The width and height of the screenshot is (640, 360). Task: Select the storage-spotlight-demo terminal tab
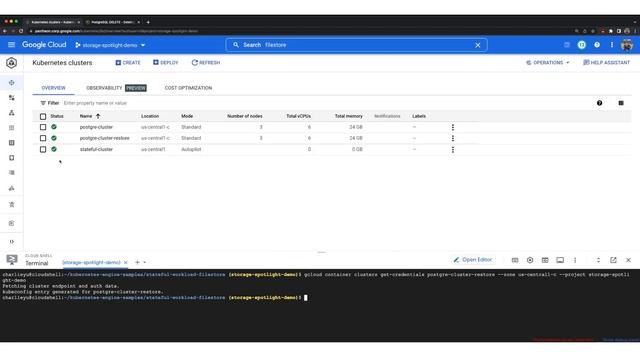click(x=91, y=262)
